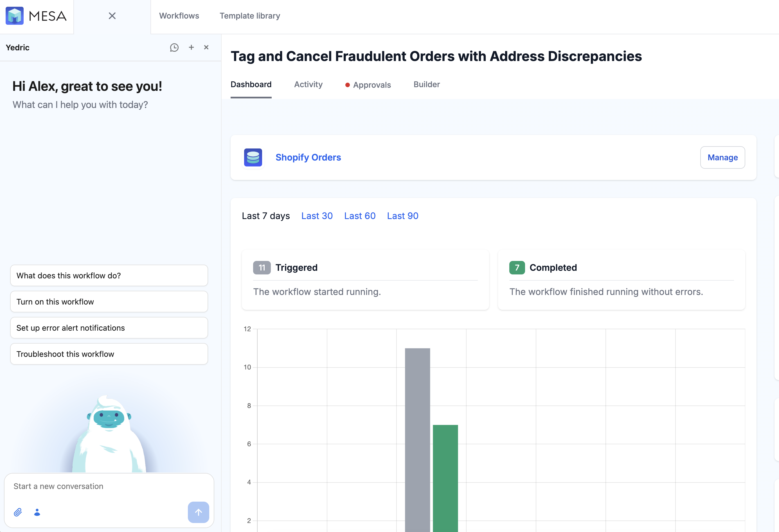Click the gray triggered bar in chart
This screenshot has height=532, width=779.
[417, 440]
